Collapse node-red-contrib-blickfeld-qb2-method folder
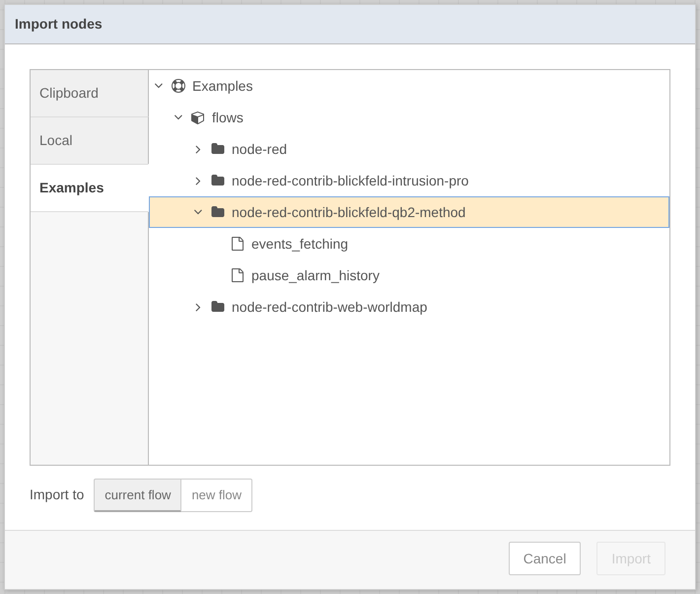The height and width of the screenshot is (594, 700). tap(198, 212)
